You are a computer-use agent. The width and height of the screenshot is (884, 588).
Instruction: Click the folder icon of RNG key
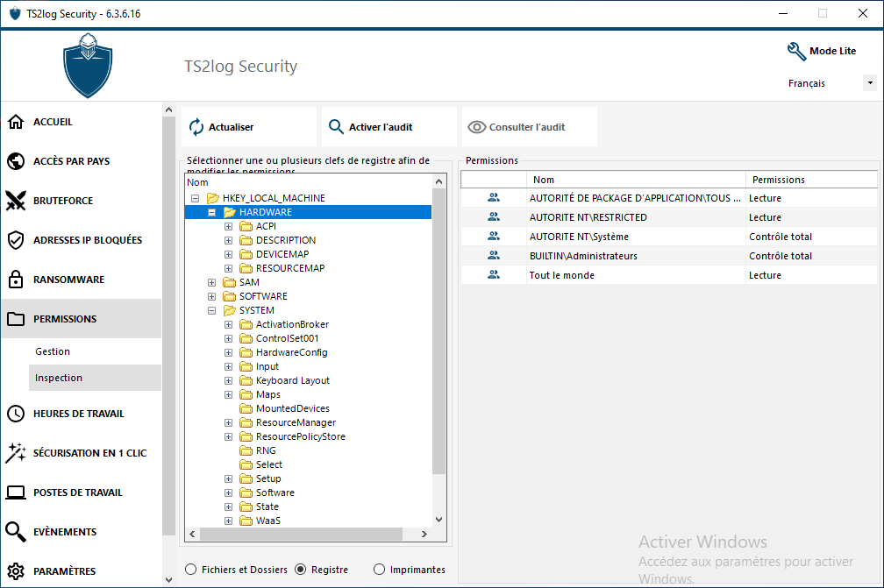[x=246, y=450]
